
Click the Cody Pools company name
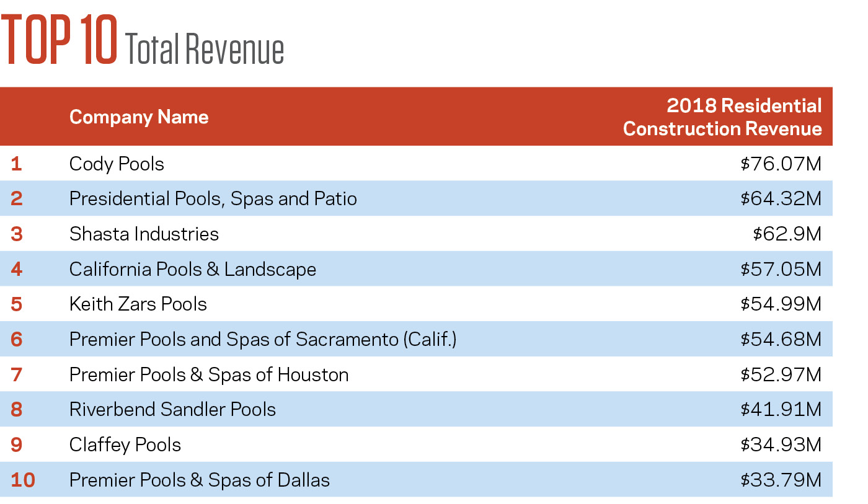click(x=117, y=164)
